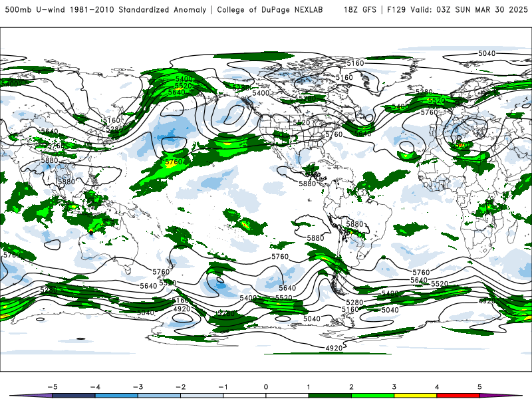Click the "-4" colorbar label
Image resolution: width=532 pixels, height=399 pixels.
(95, 387)
